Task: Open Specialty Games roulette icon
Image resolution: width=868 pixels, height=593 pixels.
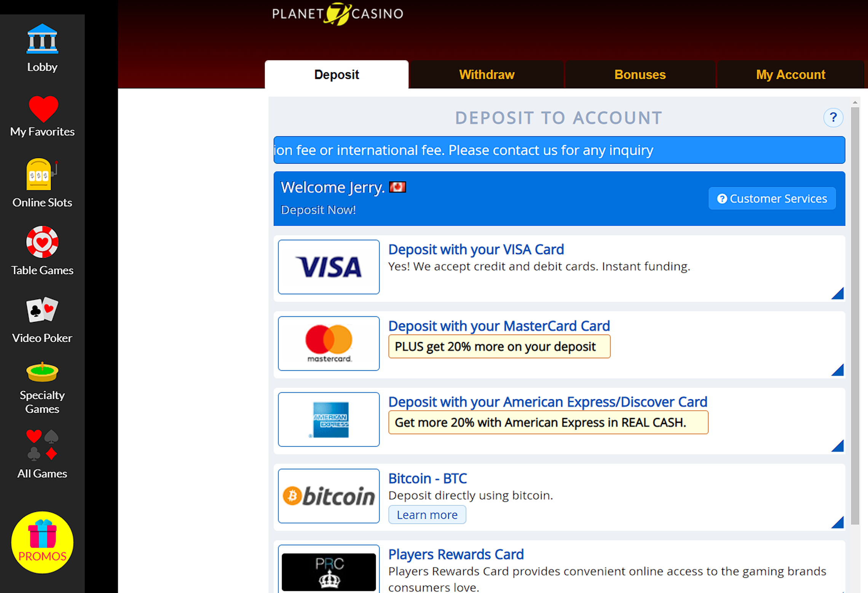Action: (x=42, y=372)
